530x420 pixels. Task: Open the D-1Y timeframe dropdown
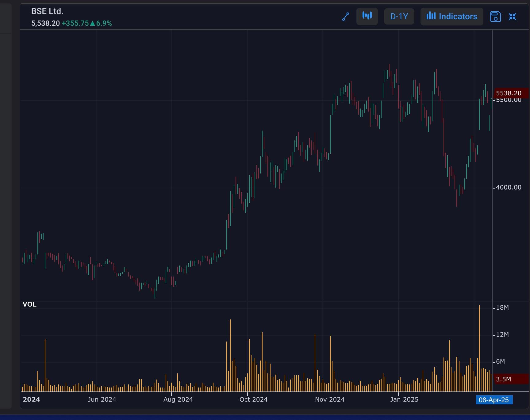tap(399, 16)
